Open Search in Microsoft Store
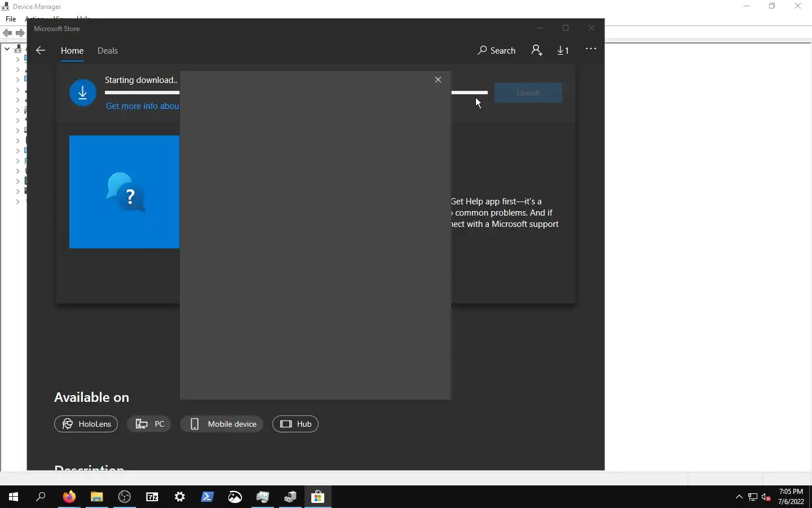 click(496, 50)
